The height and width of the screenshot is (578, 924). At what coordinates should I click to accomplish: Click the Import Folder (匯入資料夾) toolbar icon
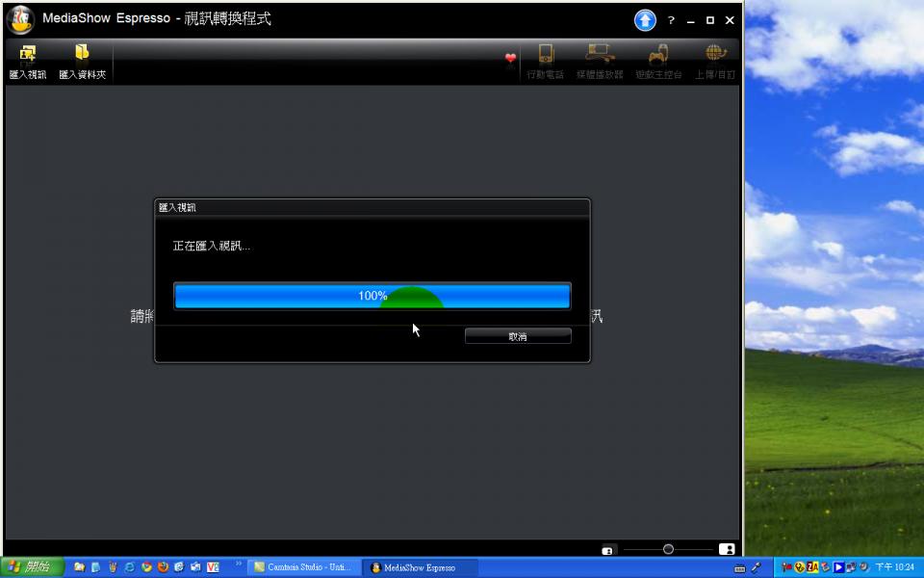pos(82,53)
